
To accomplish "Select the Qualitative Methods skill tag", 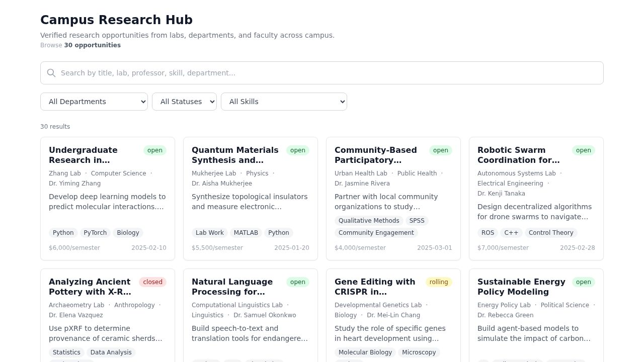I will pos(369,221).
